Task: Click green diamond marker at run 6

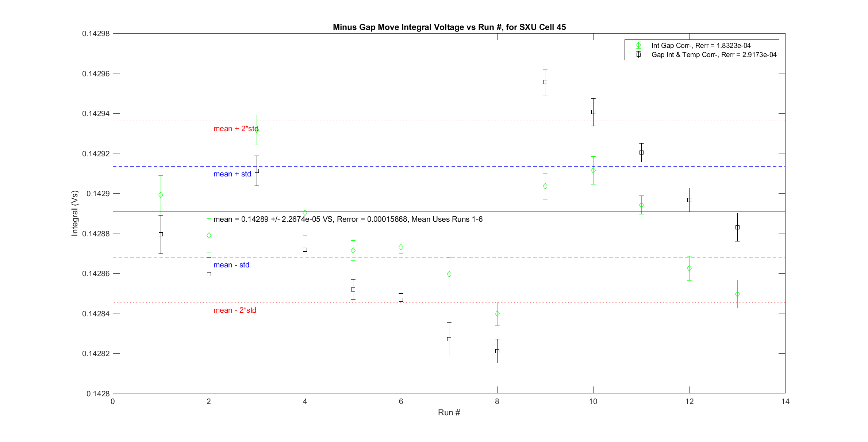Action: click(401, 247)
